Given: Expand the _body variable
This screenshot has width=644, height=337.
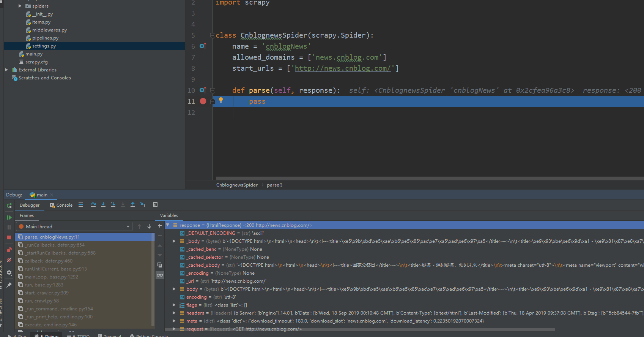Looking at the screenshot, I should click(174, 241).
